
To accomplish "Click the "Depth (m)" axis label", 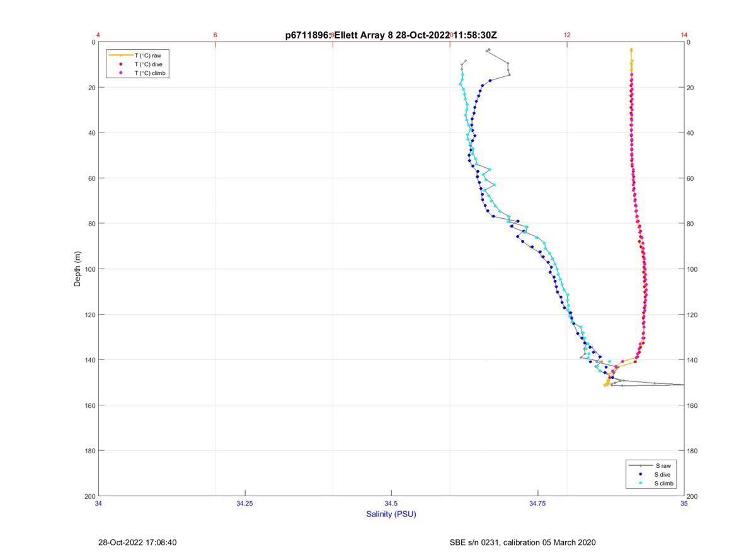I will click(78, 269).
